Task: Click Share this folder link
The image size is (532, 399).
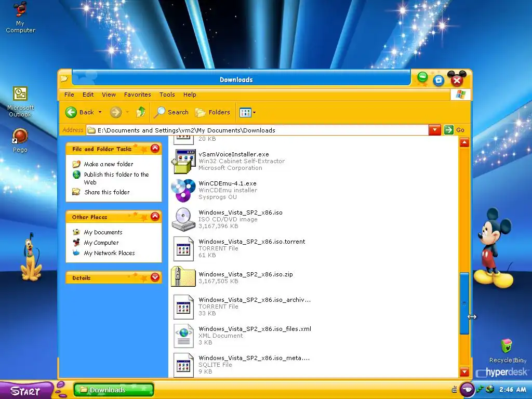Action: [x=107, y=192]
